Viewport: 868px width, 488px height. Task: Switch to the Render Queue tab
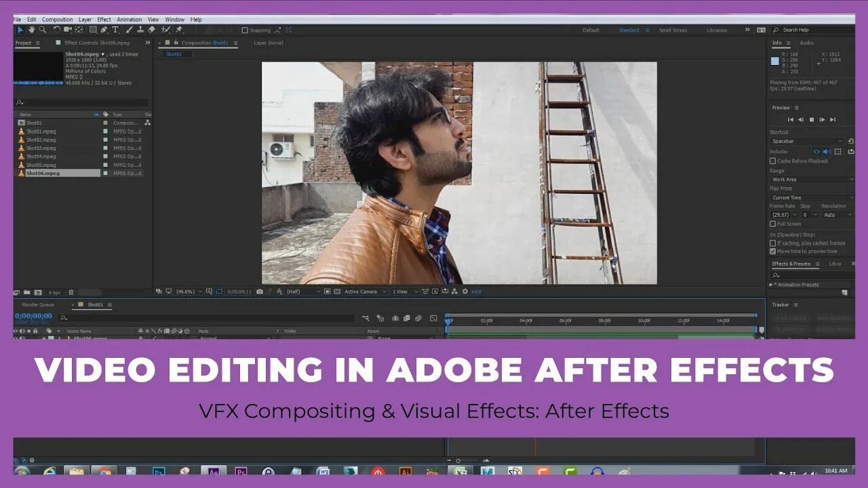pyautogui.click(x=38, y=305)
